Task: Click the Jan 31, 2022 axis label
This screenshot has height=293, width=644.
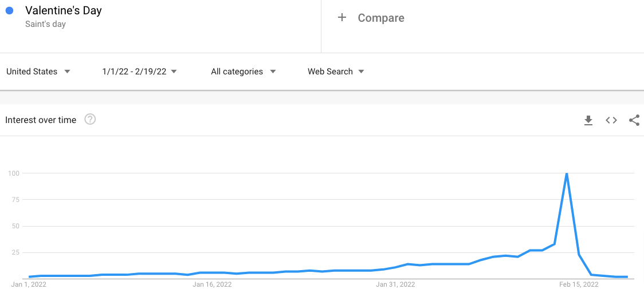Action: click(395, 284)
